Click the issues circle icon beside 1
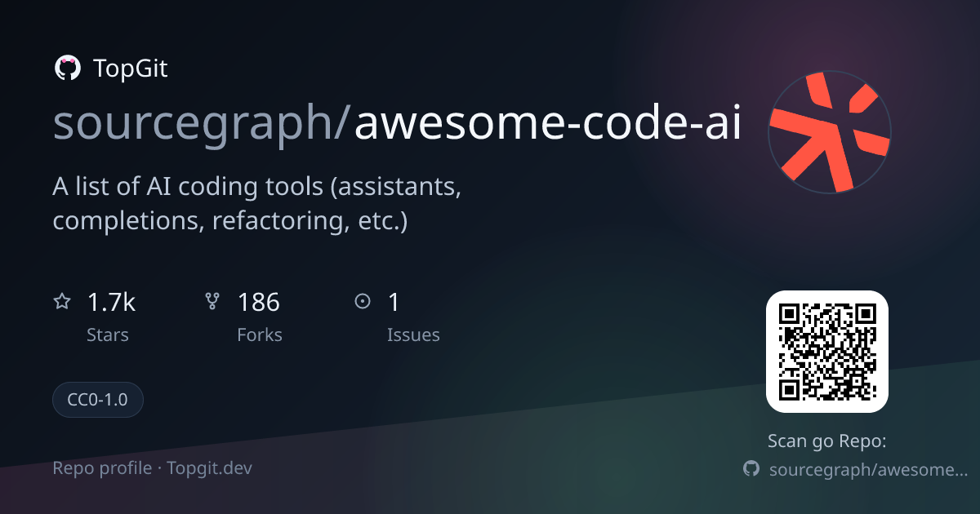The height and width of the screenshot is (514, 980). pyautogui.click(x=363, y=302)
